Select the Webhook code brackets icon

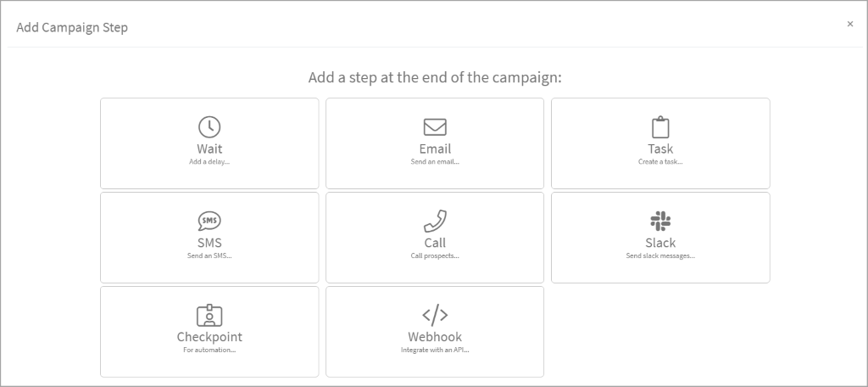[x=435, y=316]
